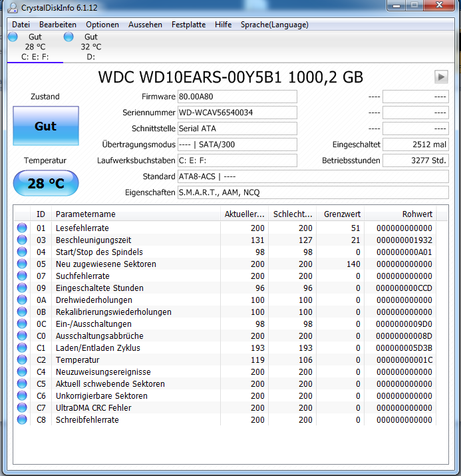Open the Aussehen menu
Image resolution: width=461 pixels, height=476 pixels.
[x=145, y=25]
